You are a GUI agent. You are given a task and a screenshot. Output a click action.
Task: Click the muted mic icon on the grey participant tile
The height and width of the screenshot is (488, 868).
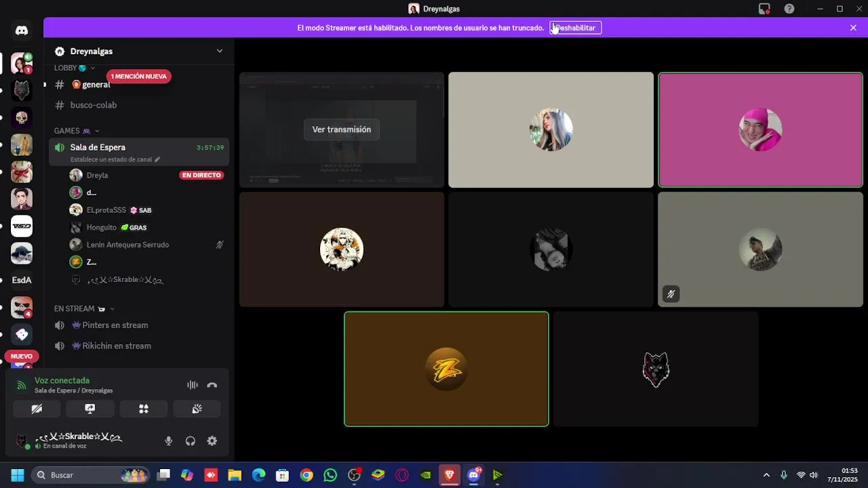[x=671, y=293]
